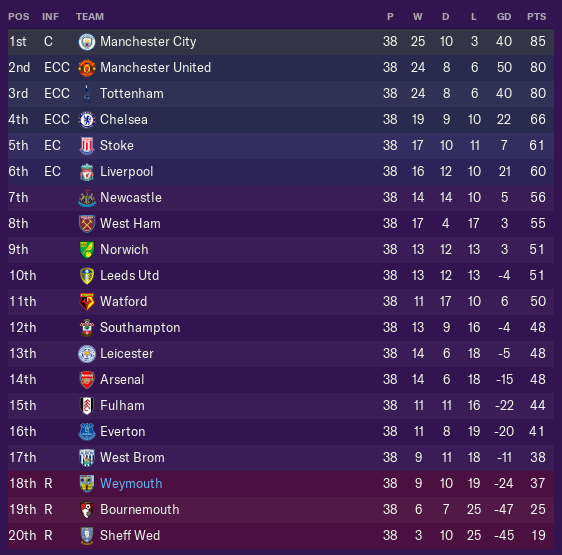
Task: Click the Manchester City club crest
Action: tap(87, 42)
